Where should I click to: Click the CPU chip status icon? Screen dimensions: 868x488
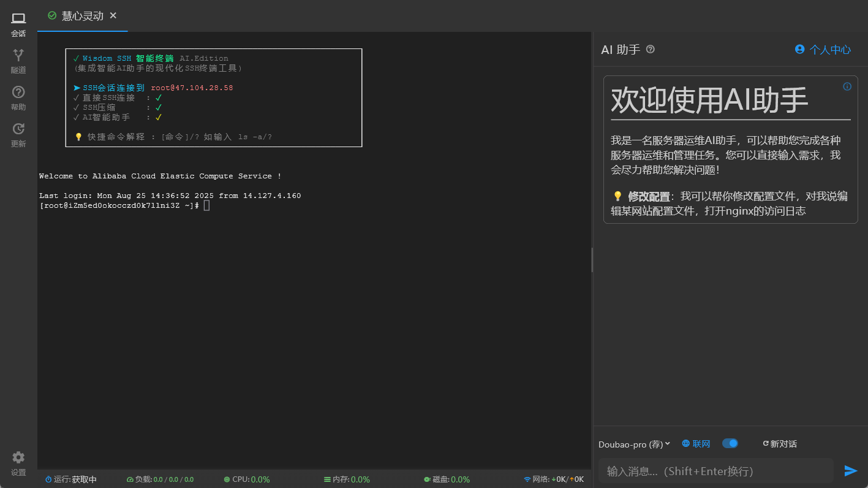click(227, 479)
